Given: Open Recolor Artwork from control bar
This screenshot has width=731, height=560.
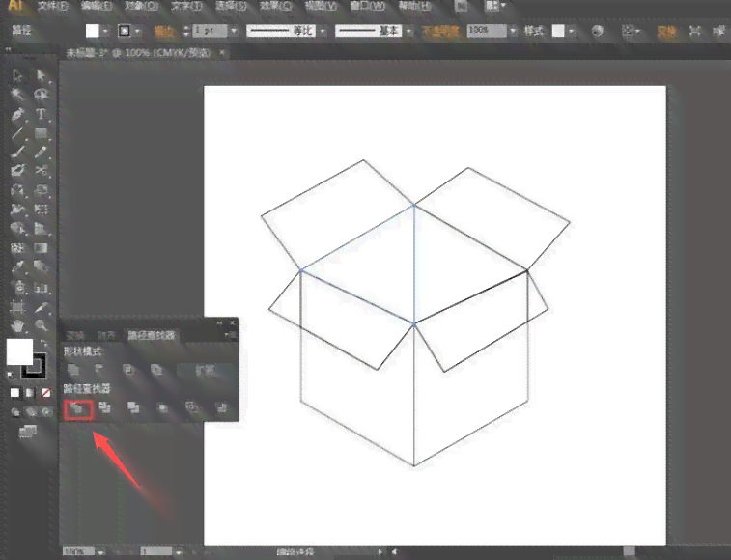Looking at the screenshot, I should [x=597, y=31].
